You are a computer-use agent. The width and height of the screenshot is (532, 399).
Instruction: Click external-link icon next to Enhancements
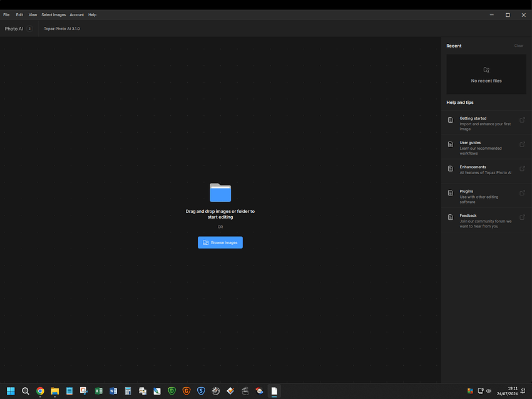point(522,168)
